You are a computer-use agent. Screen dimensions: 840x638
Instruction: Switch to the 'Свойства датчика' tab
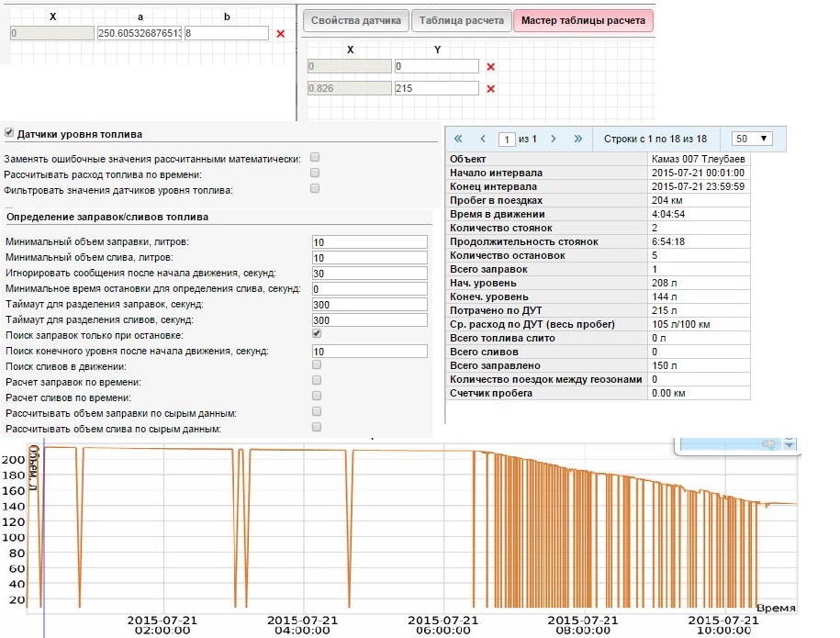coord(355,21)
